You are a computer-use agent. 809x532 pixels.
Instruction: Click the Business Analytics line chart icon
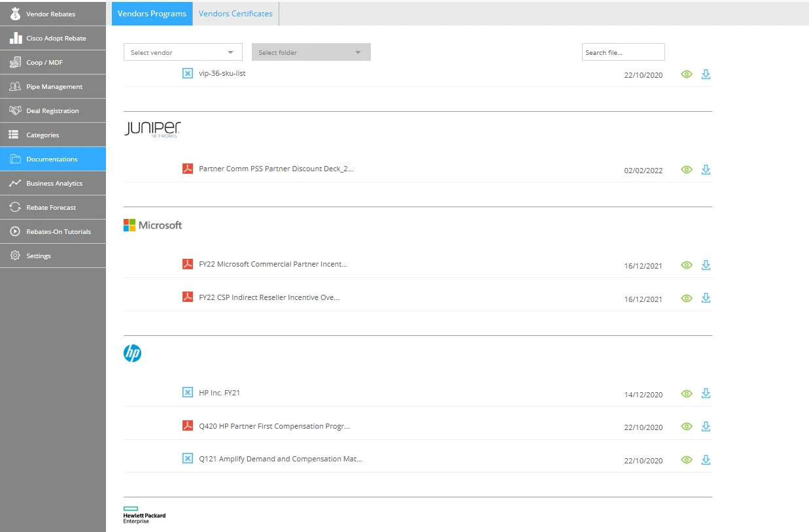(15, 183)
